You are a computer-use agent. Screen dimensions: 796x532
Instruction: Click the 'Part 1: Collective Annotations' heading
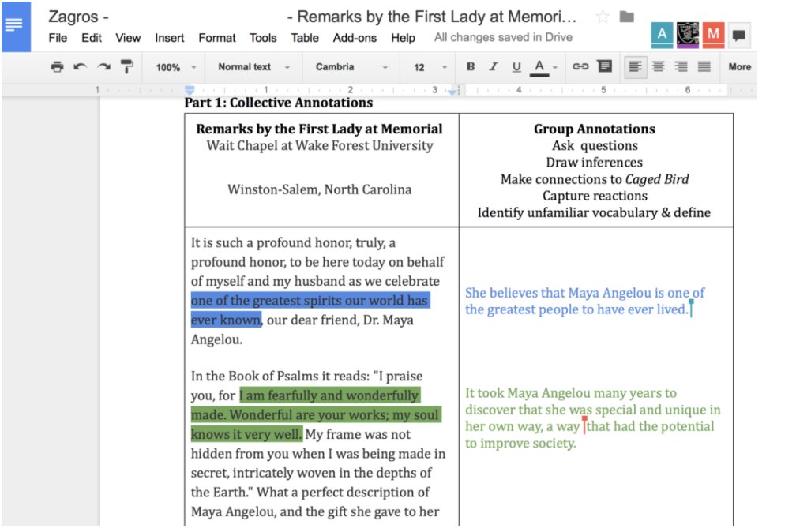tap(278, 103)
